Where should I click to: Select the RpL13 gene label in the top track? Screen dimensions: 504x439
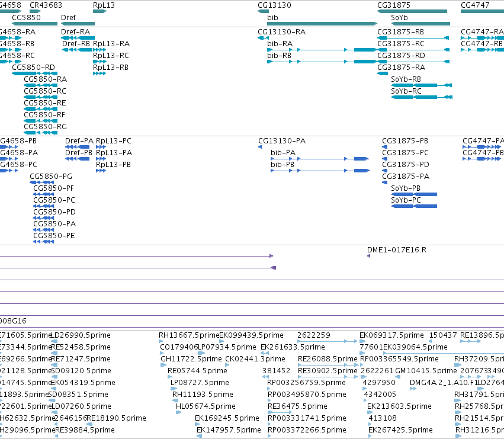tap(104, 5)
